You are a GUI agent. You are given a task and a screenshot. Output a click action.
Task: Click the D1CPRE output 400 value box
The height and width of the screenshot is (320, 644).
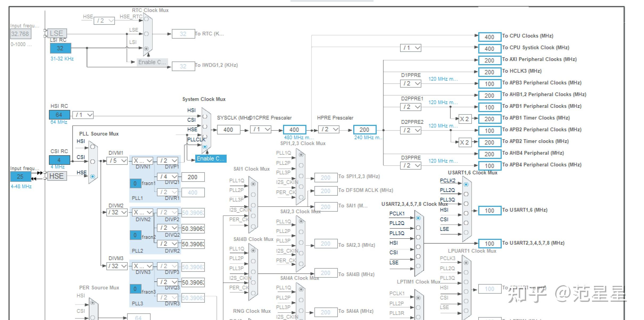(294, 130)
